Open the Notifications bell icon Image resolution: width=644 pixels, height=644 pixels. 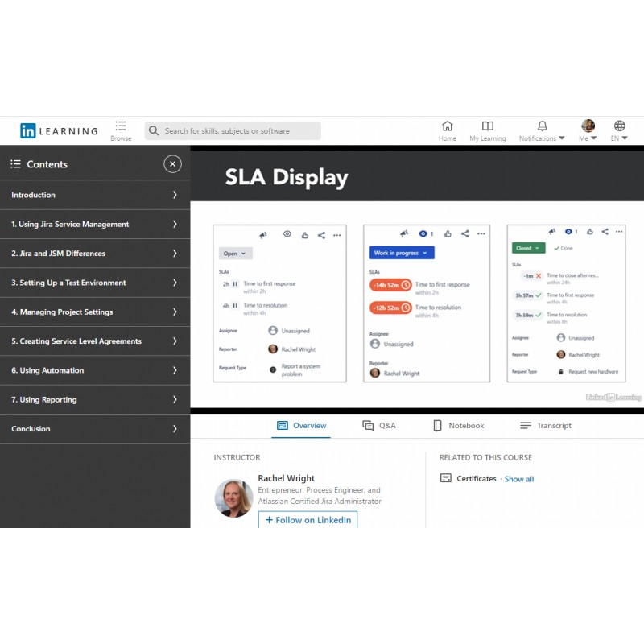[x=542, y=126]
